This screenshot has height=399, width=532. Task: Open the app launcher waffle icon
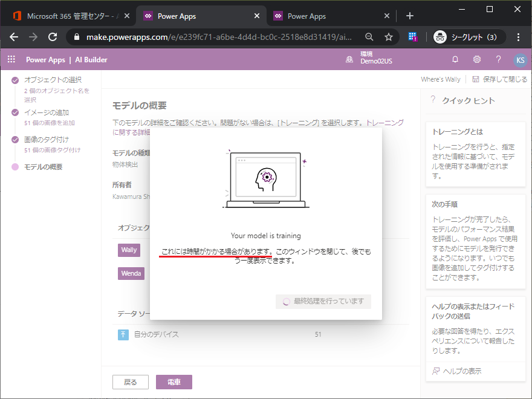(11, 59)
